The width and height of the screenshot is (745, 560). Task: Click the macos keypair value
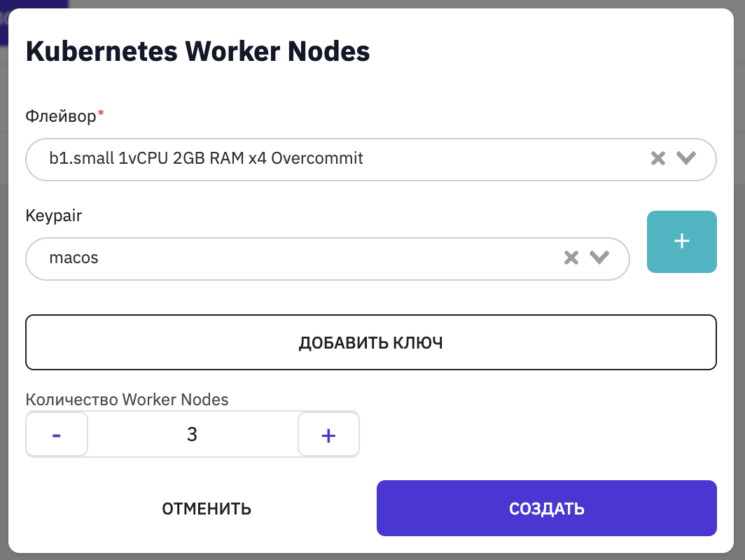click(74, 258)
